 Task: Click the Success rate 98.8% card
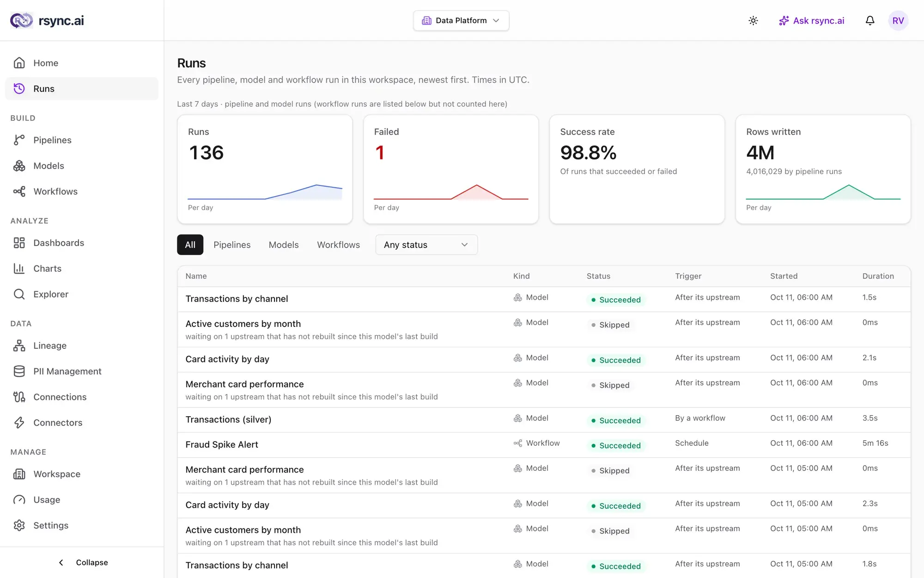click(x=637, y=169)
